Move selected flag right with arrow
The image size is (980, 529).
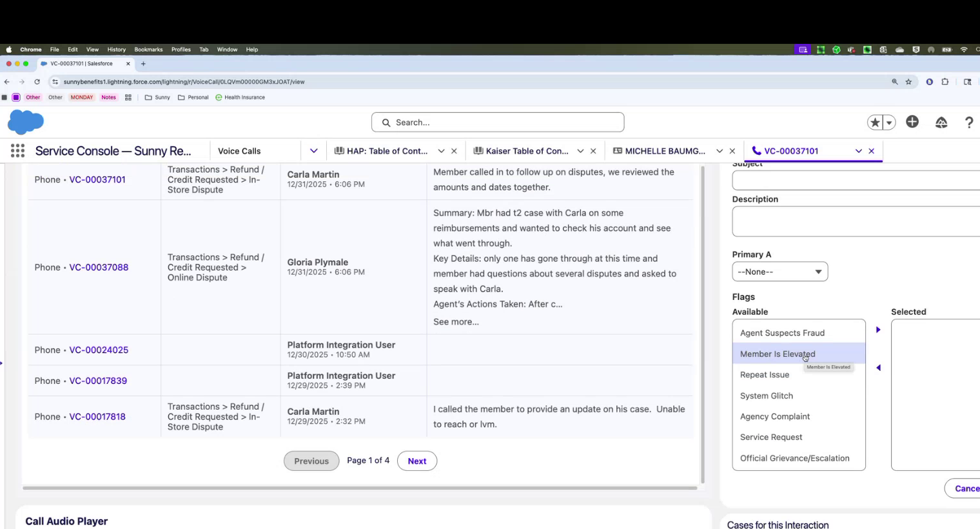tap(877, 330)
